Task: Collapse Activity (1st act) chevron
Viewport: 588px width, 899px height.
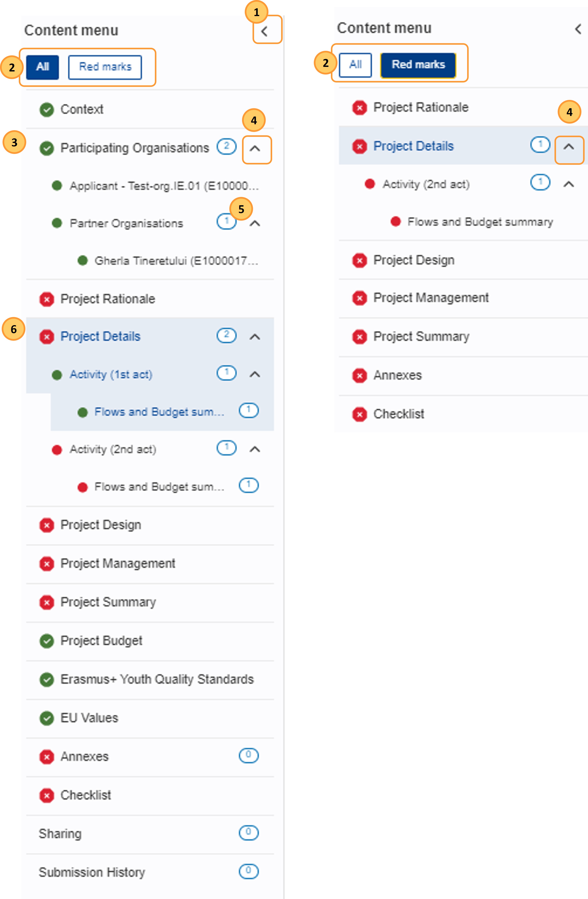Action: point(255,374)
